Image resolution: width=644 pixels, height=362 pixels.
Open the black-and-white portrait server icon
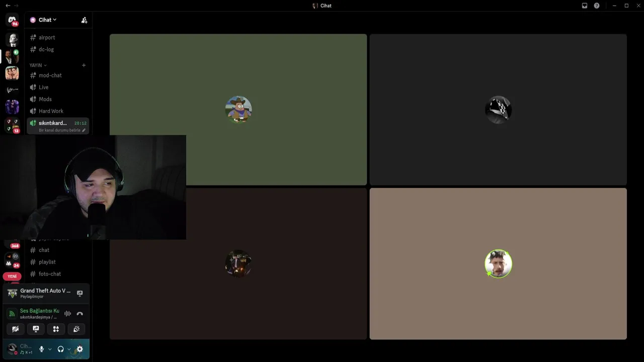12,39
